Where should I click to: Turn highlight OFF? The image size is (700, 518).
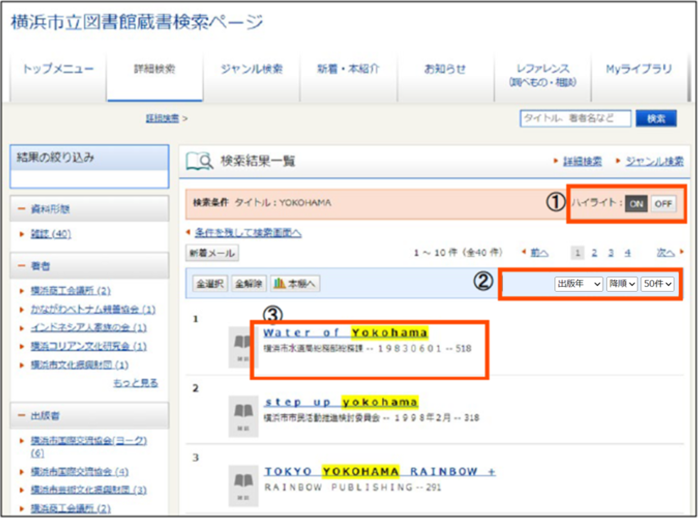(x=662, y=203)
